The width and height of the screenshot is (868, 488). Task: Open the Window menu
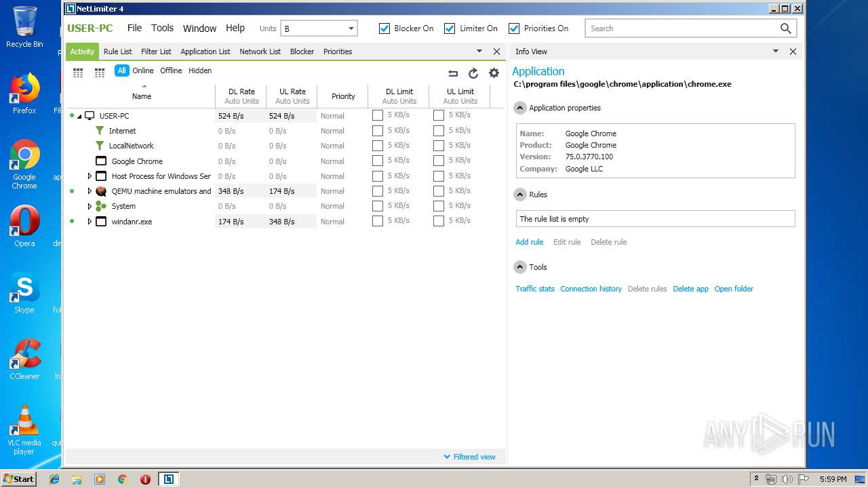tap(199, 28)
